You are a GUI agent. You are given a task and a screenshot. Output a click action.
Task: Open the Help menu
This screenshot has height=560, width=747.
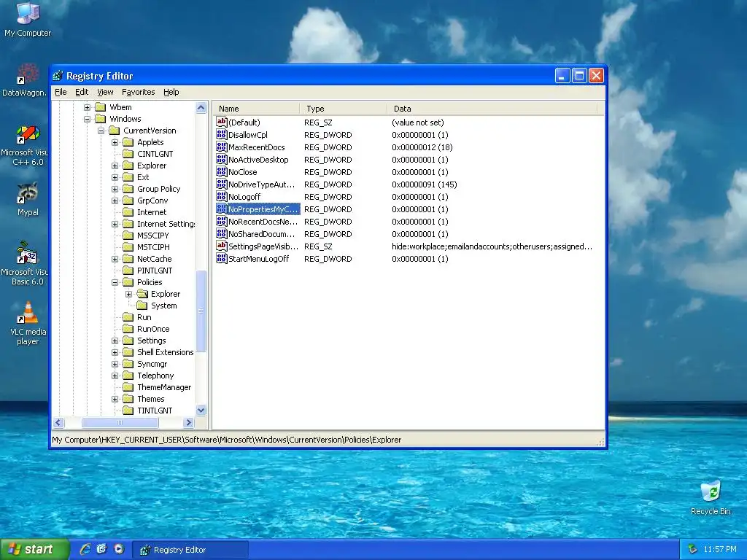coord(171,92)
